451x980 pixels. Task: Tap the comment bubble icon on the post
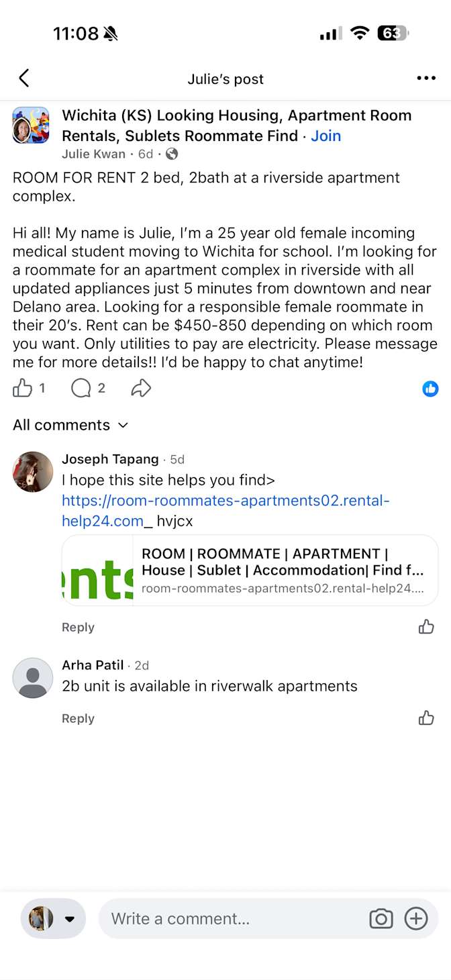click(81, 388)
